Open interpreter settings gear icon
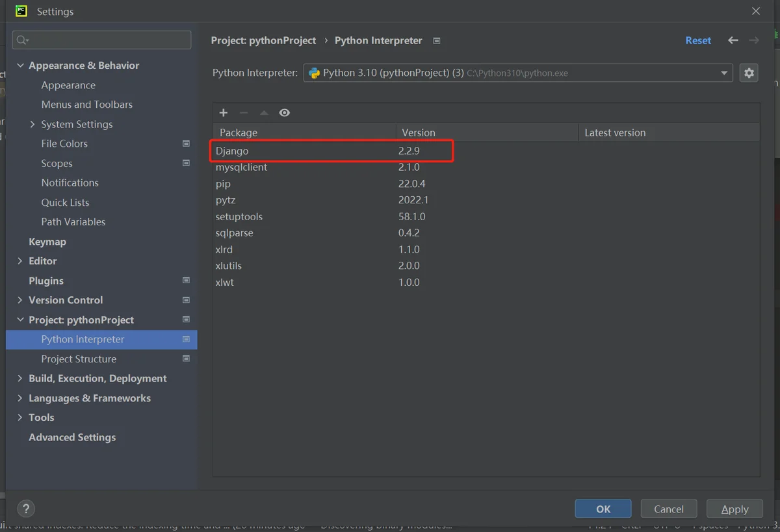780x532 pixels. [x=749, y=73]
